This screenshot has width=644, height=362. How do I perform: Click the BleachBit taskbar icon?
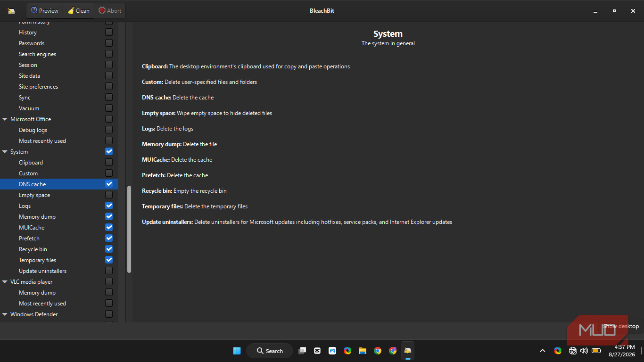pos(408,351)
